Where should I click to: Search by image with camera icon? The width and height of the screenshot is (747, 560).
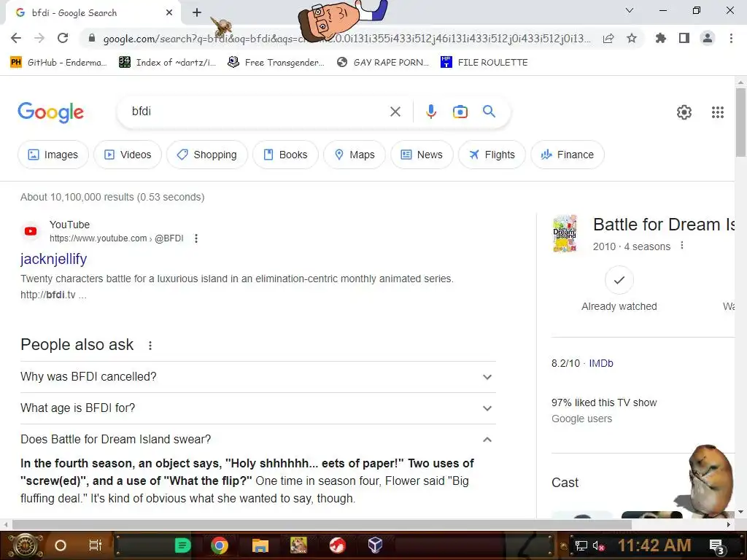[460, 112]
